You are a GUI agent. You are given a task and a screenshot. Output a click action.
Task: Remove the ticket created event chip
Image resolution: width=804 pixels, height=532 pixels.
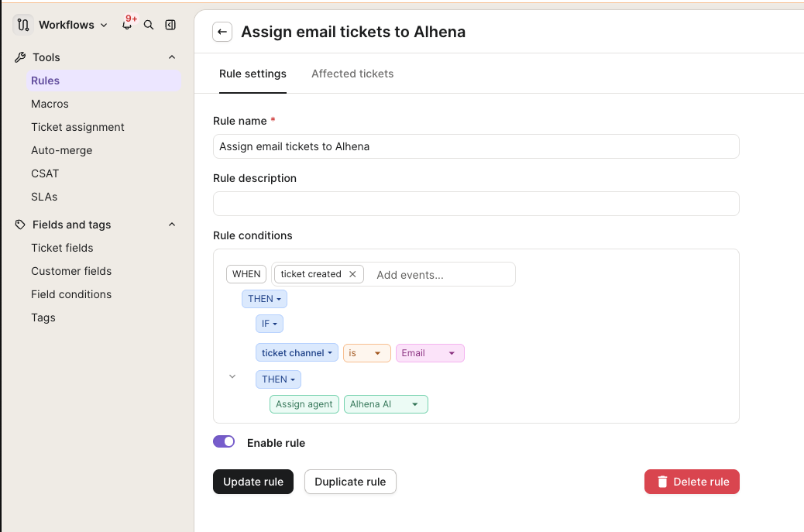[x=352, y=274]
